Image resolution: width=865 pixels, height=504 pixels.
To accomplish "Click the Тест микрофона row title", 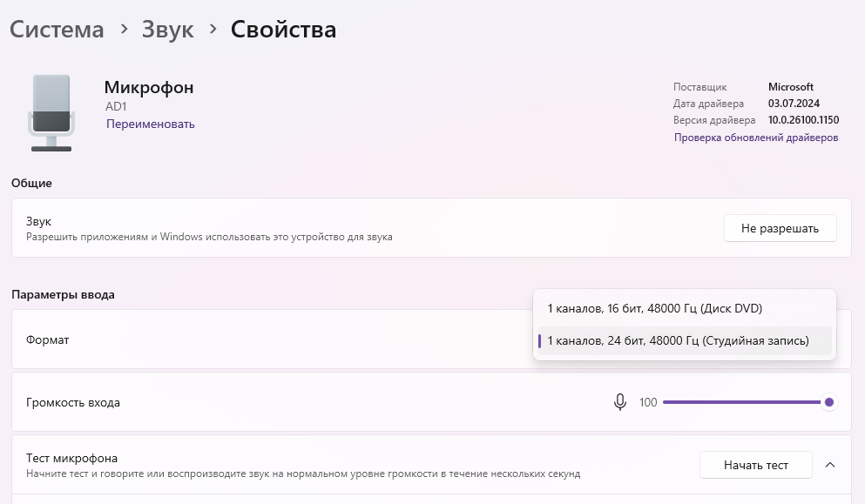I will 72,458.
